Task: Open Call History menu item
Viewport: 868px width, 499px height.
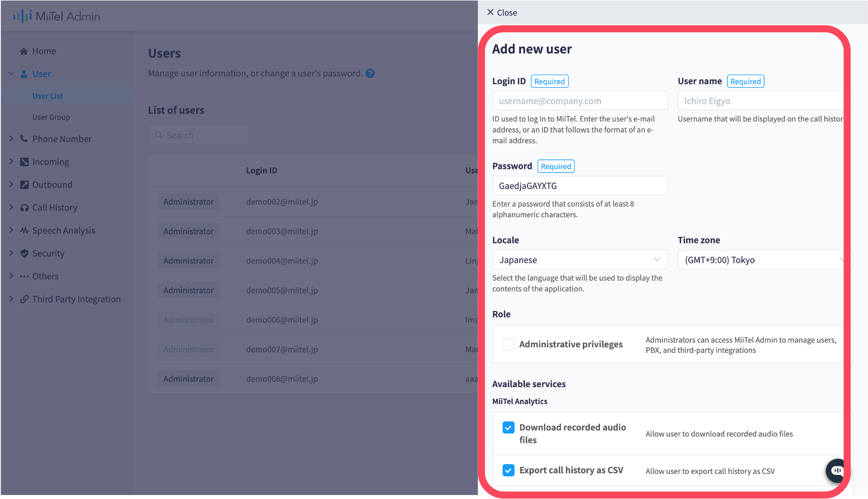Action: [x=54, y=208]
